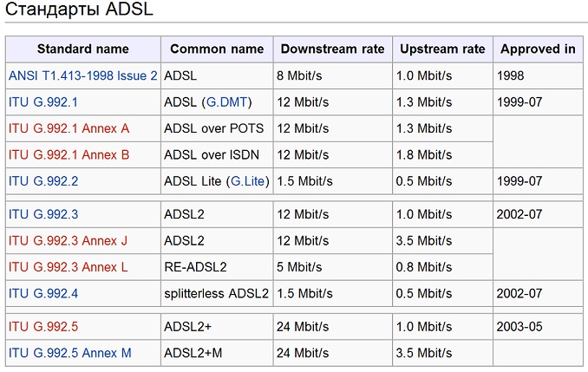Select the Downstream rate column header
Image resolution: width=588 pixels, height=372 pixels.
[x=332, y=49]
